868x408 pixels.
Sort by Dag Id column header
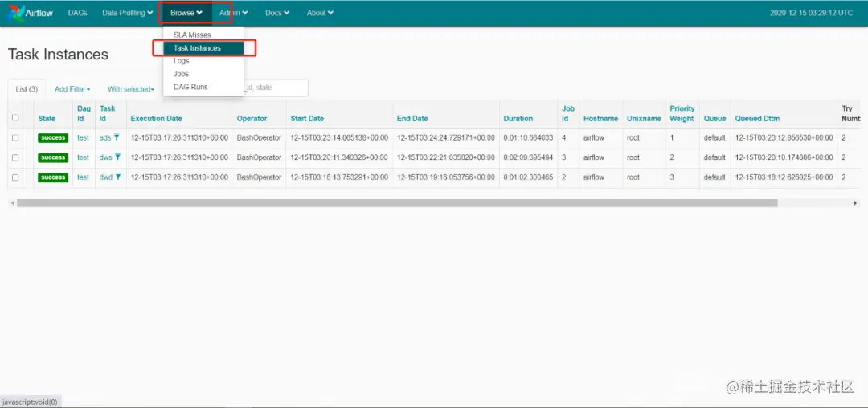[84, 113]
